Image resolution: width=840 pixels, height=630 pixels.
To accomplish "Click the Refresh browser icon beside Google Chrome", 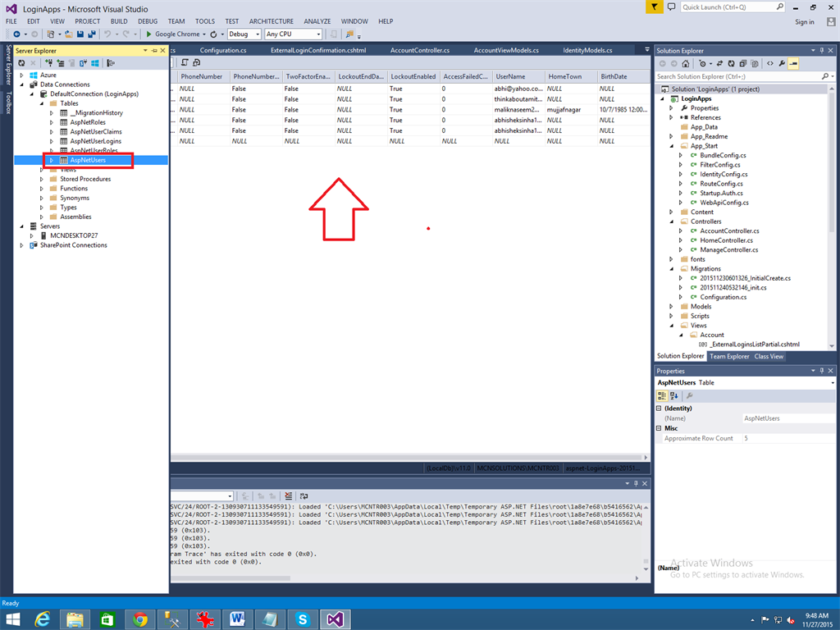I will point(213,34).
